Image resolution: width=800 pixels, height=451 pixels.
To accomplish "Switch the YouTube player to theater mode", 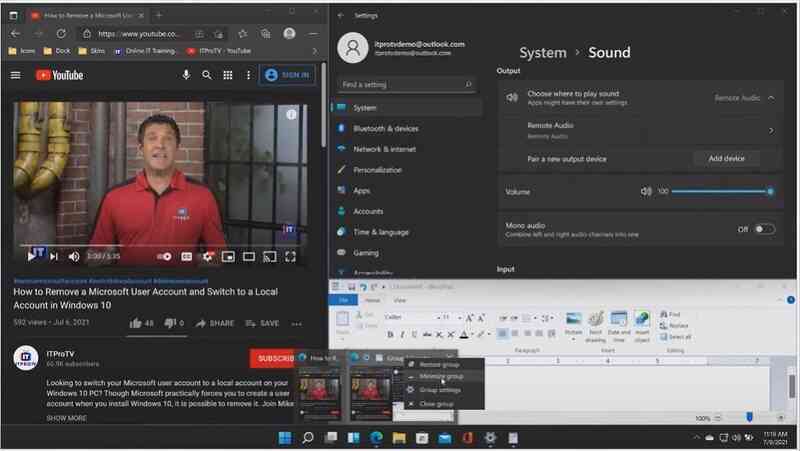I will pos(248,256).
